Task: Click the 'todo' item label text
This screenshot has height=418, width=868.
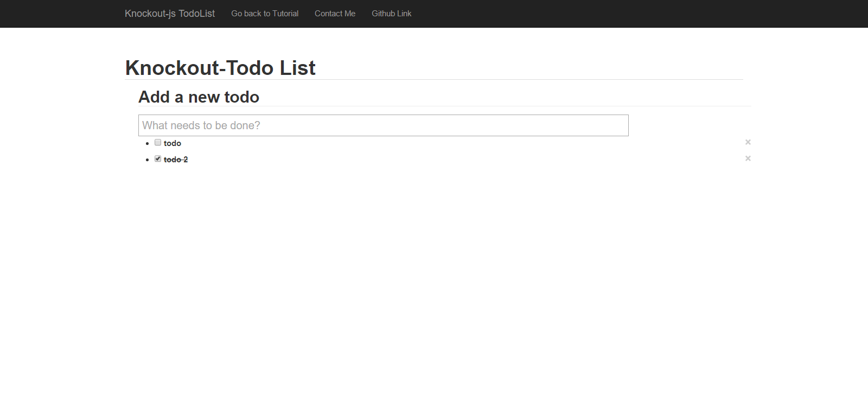Action: (173, 143)
